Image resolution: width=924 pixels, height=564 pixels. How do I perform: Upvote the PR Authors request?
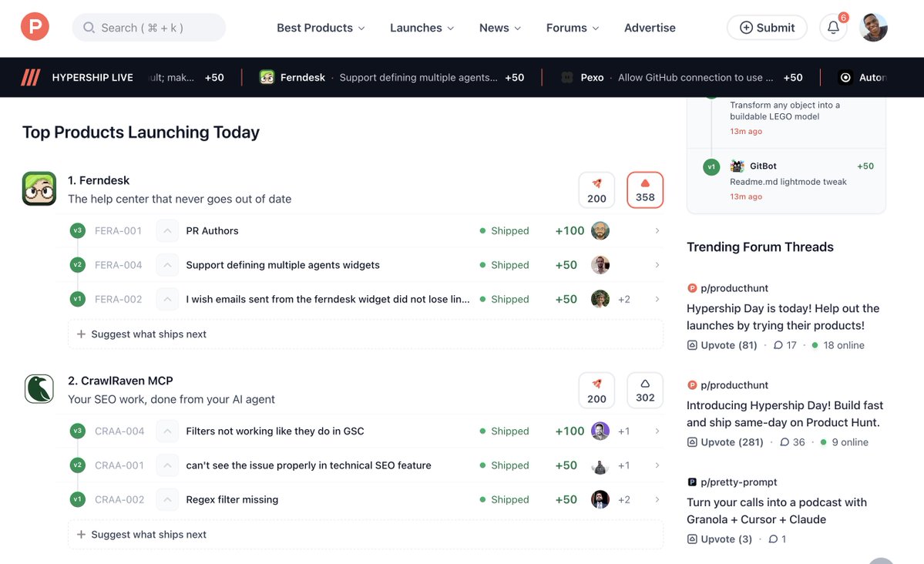coord(167,230)
